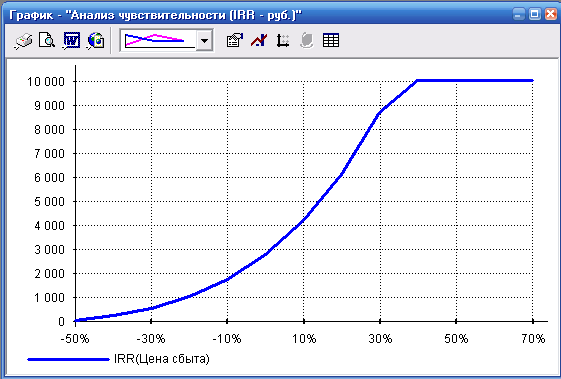Click the 5 000 y-axis label

click(x=49, y=202)
